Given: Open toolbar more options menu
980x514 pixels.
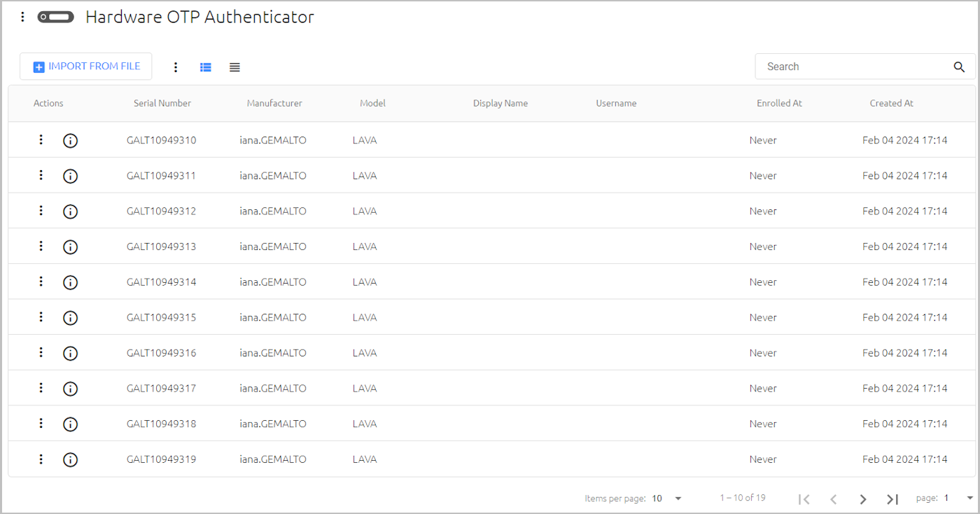Looking at the screenshot, I should click(x=176, y=67).
